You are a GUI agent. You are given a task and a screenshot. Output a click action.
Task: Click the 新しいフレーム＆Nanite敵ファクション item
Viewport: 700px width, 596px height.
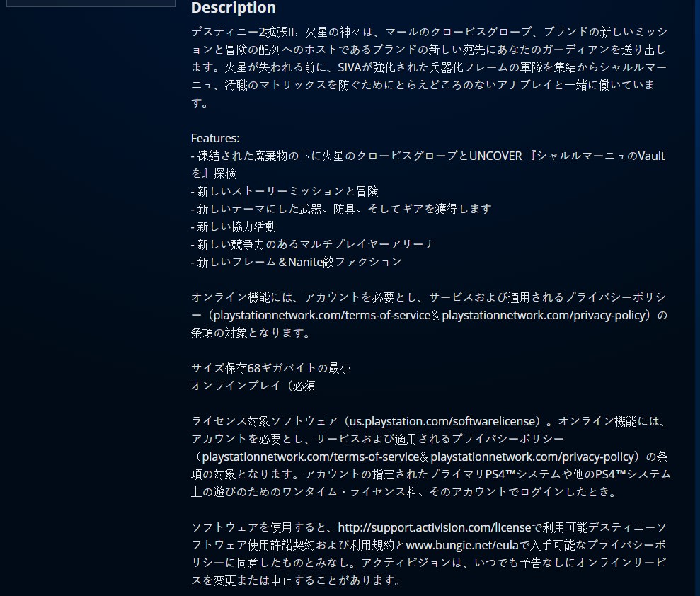[x=297, y=262]
